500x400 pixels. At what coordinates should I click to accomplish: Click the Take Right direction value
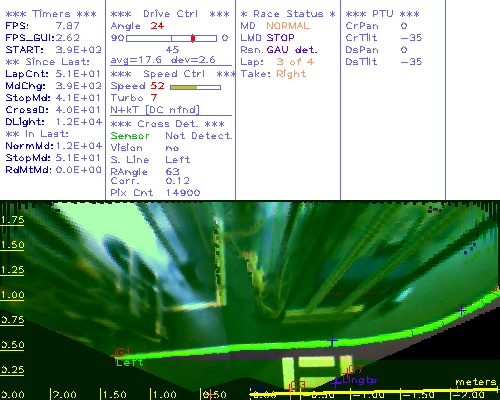click(x=291, y=74)
